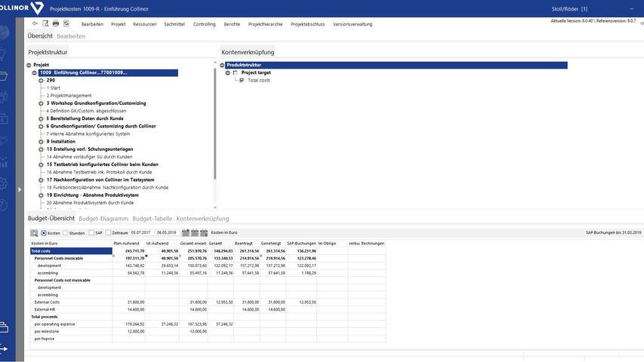Screen dimensions: 644x362
Task: Uncheck the Total costs checkbox
Action: (x=242, y=80)
